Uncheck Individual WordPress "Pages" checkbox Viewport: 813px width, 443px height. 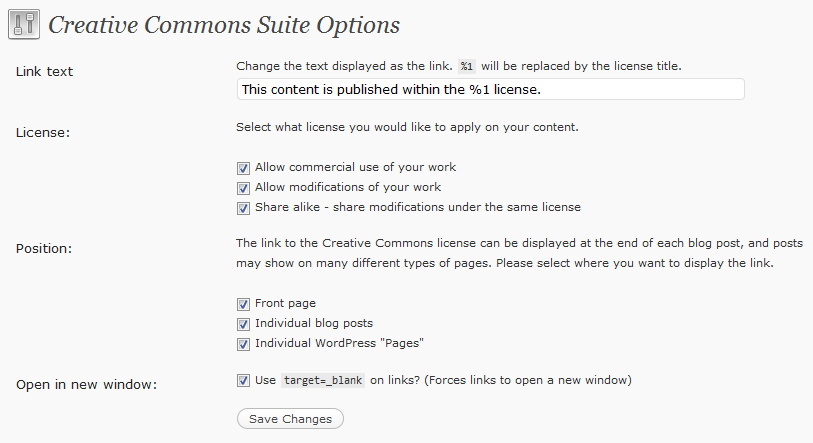(x=243, y=344)
